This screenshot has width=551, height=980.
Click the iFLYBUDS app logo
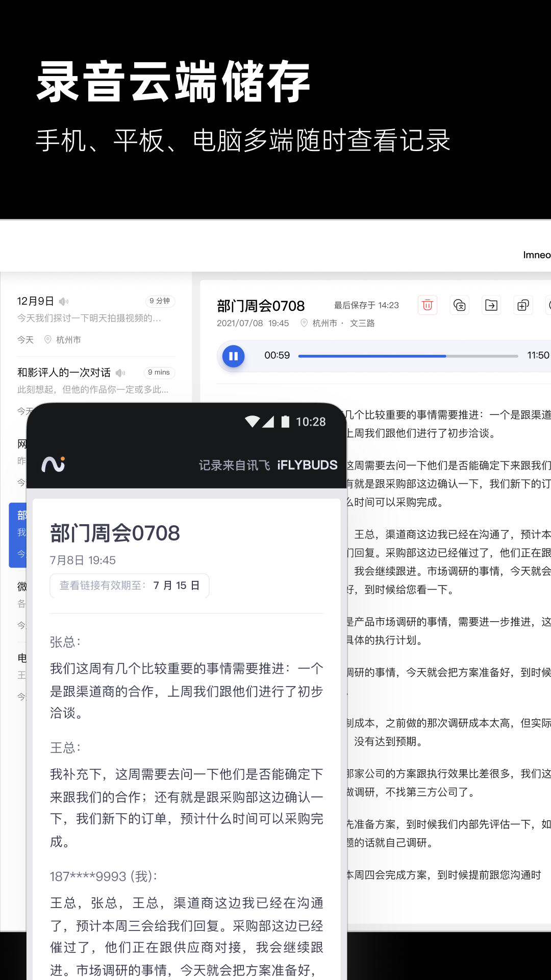click(53, 464)
